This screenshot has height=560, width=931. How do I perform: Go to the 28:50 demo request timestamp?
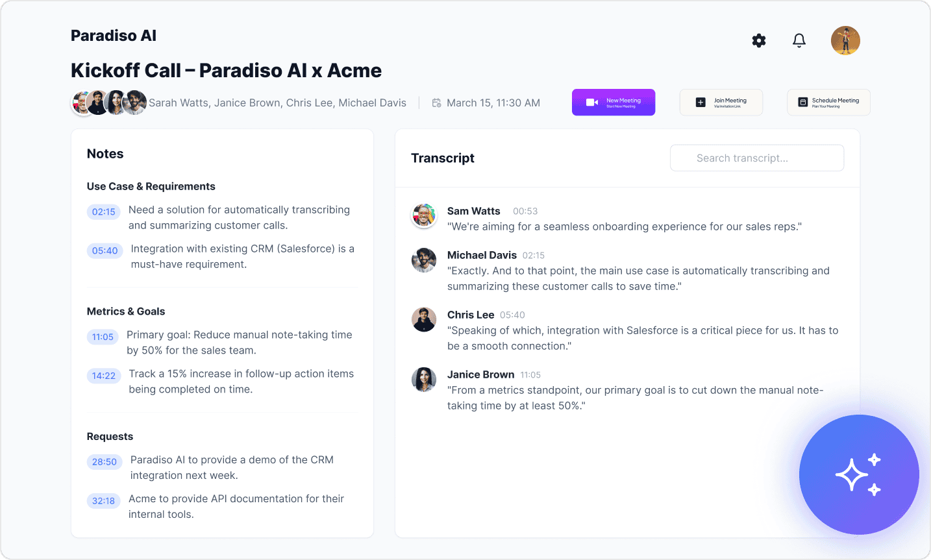click(105, 462)
